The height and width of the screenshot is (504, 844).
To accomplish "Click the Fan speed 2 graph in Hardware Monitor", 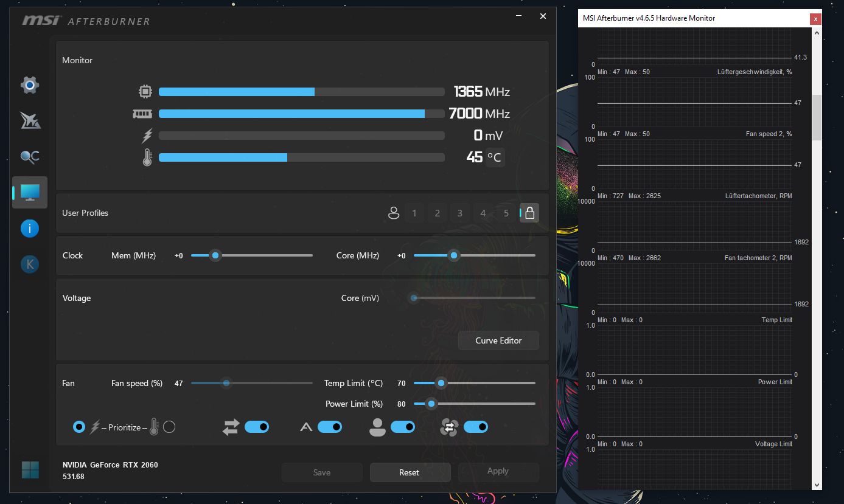I will point(695,164).
